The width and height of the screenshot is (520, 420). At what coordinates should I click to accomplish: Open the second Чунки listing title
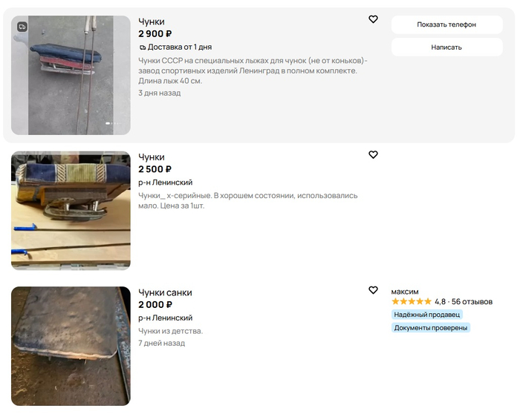(152, 157)
